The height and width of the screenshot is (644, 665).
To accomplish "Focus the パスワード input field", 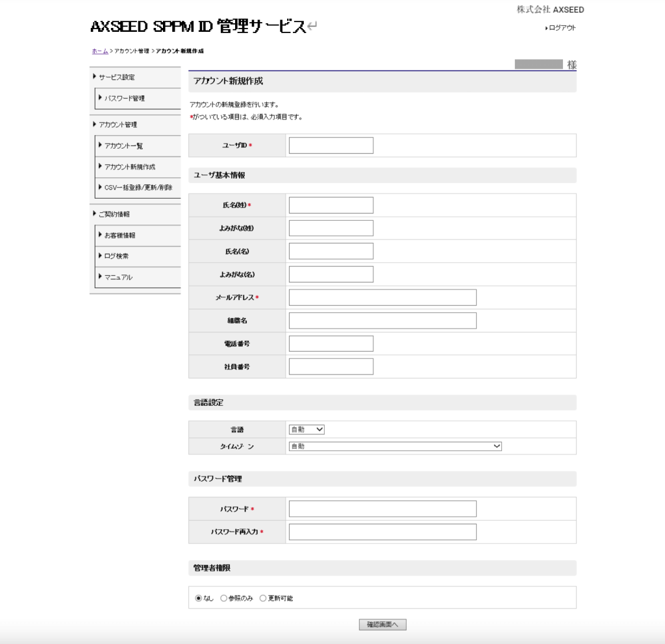I will coord(383,509).
